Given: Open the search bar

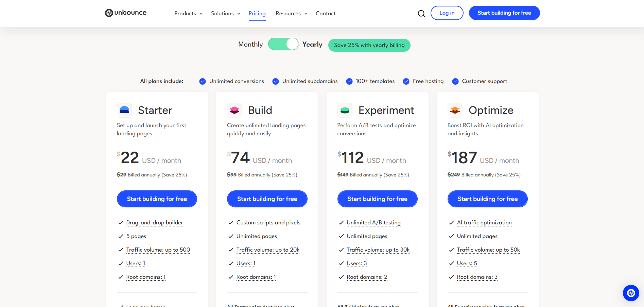Looking at the screenshot, I should pyautogui.click(x=421, y=14).
